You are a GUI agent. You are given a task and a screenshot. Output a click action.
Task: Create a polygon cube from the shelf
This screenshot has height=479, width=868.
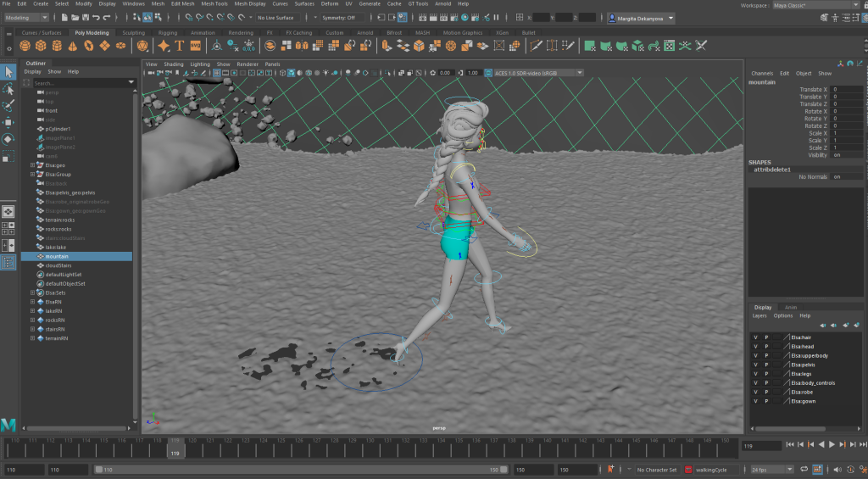click(41, 46)
